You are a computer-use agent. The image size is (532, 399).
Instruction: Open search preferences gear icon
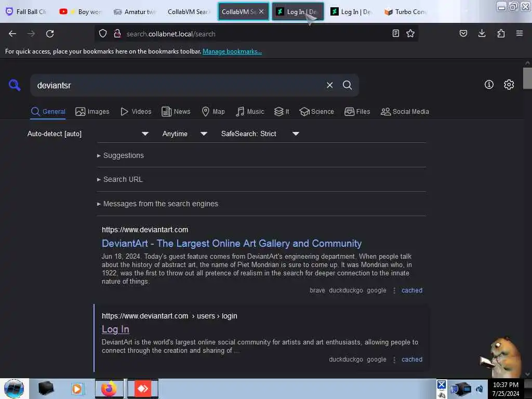[x=509, y=85]
